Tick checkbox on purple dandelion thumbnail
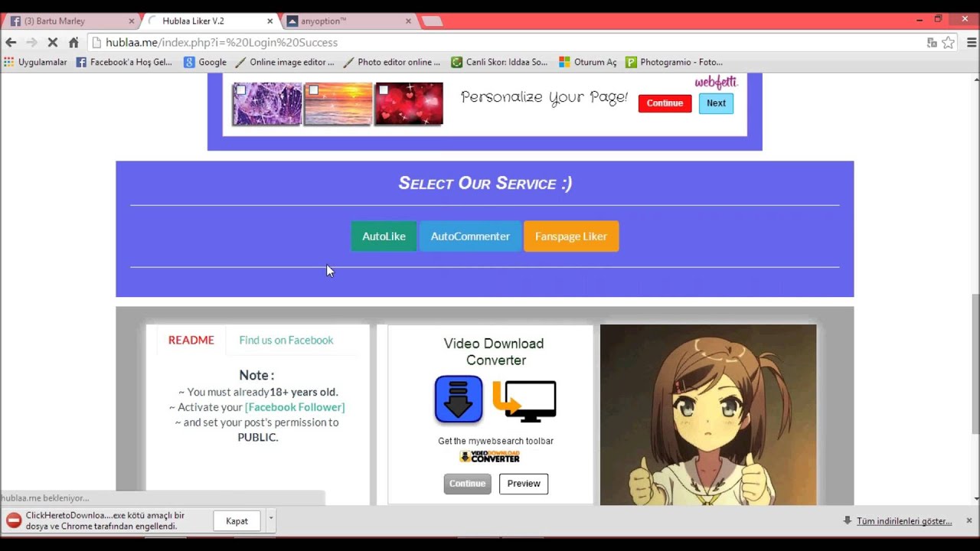The width and height of the screenshot is (980, 551). click(240, 90)
